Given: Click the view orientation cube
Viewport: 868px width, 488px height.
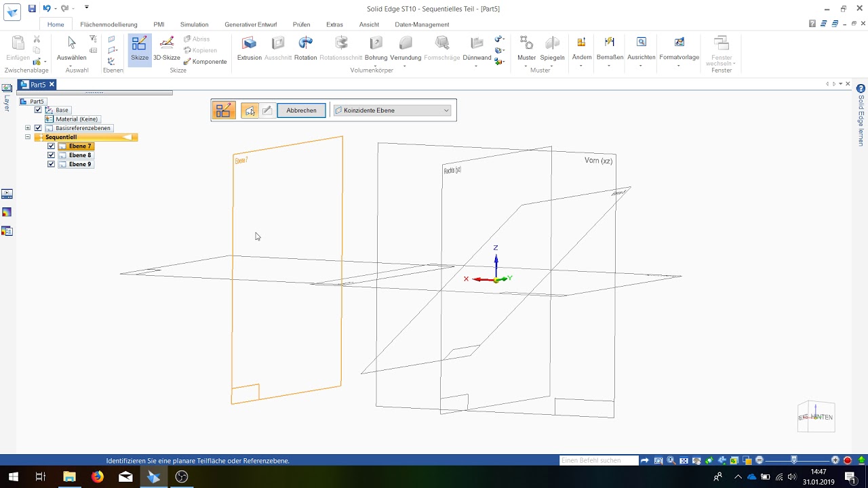Looking at the screenshot, I should pos(816,417).
